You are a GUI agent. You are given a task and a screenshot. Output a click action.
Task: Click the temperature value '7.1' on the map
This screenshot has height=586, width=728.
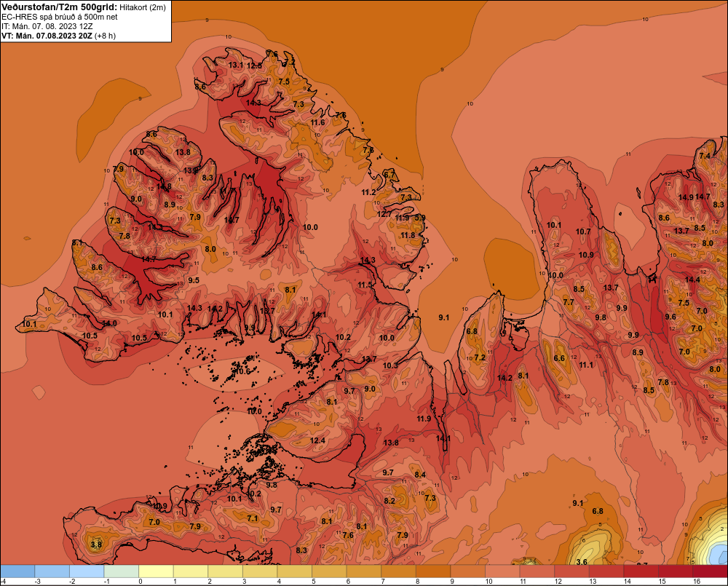252,518
